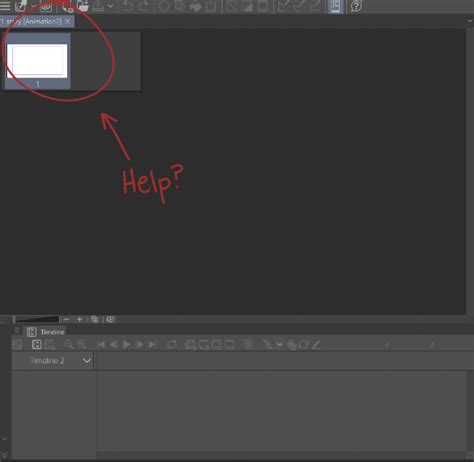
Task: Click the chevron at right end of tab bar
Action: pyautogui.click(x=470, y=21)
